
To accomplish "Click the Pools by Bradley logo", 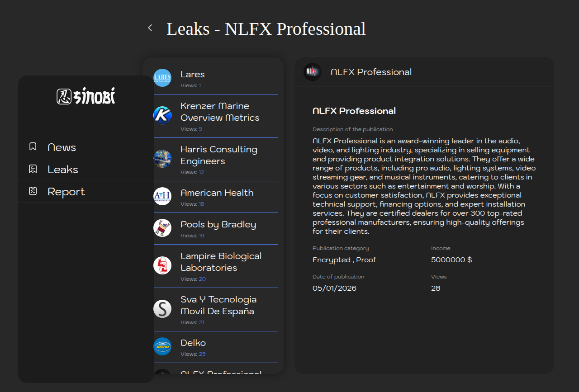I will pos(162,228).
